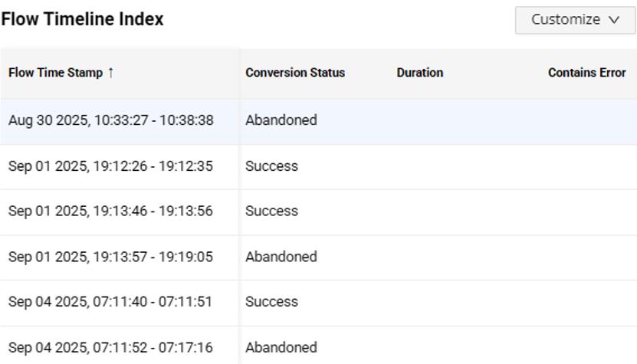Click Abandoned status for the 07:11:52 flow
Screen dimensions: 637x364
click(281, 347)
